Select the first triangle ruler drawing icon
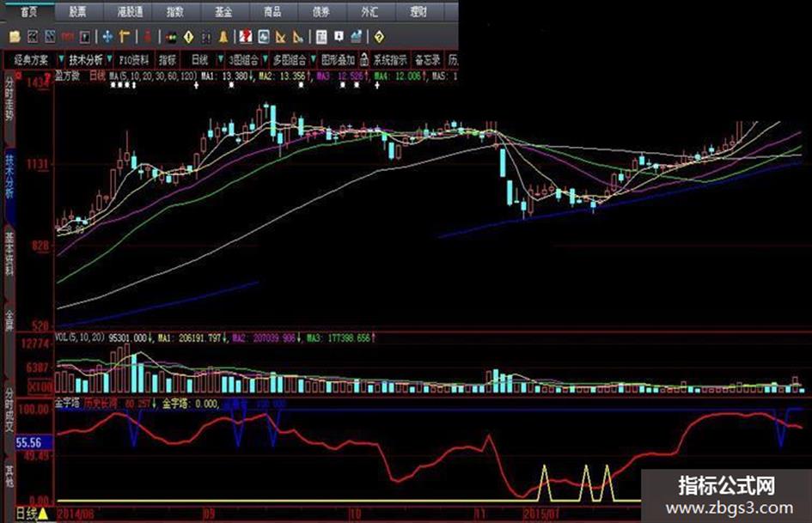The width and height of the screenshot is (812, 523). coord(281,37)
